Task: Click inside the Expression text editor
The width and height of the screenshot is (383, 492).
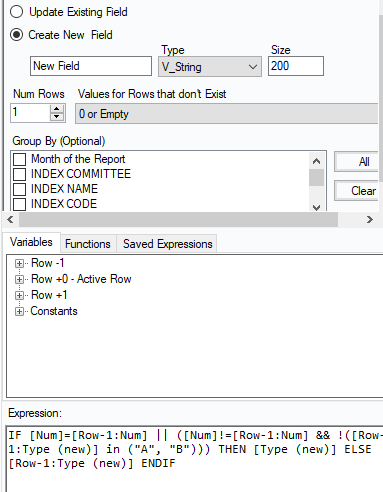Action: tap(194, 459)
